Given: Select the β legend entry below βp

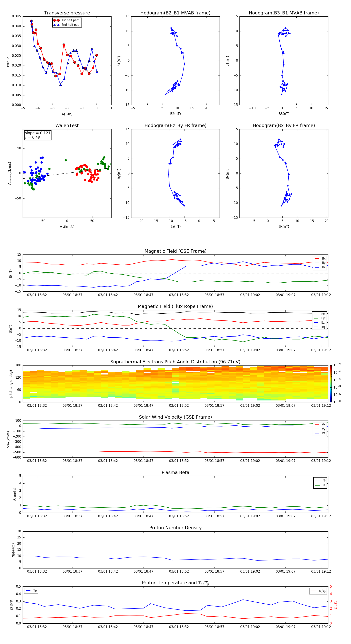Looking at the screenshot, I should coord(320,485).
